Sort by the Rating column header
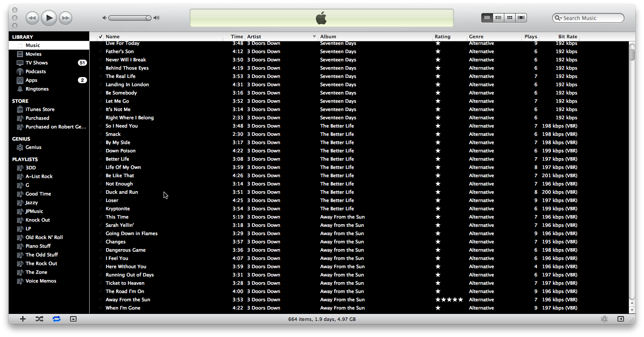This screenshot has width=644, height=337. (x=450, y=37)
